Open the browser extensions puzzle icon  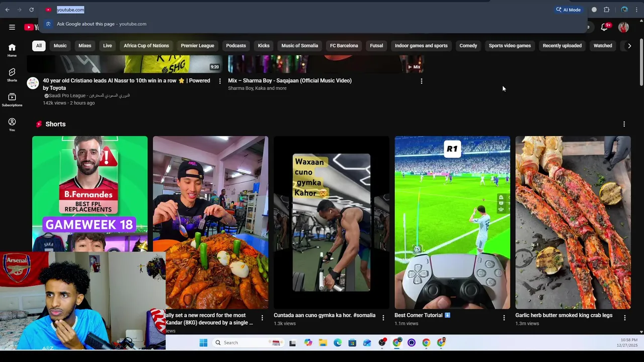tap(607, 10)
